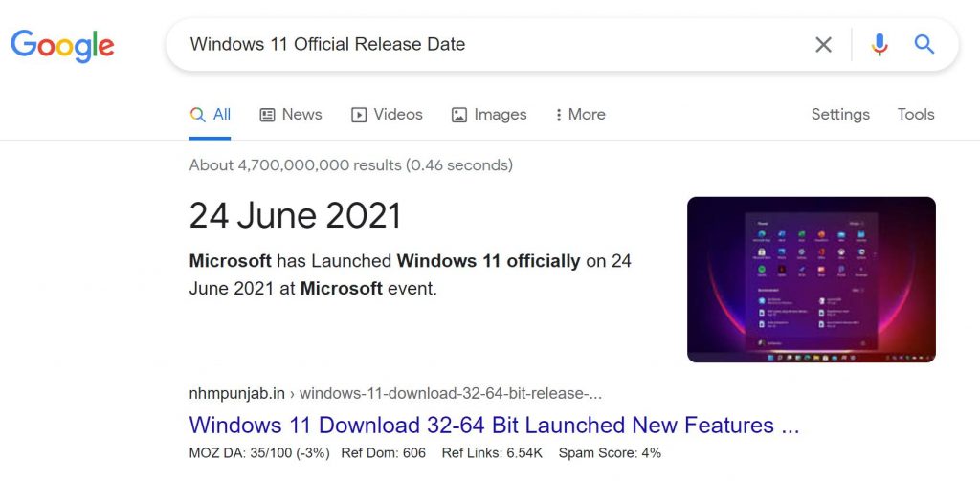This screenshot has height=481, width=980.
Task: Click the 24 June 2021 answer heading
Action: tap(295, 215)
